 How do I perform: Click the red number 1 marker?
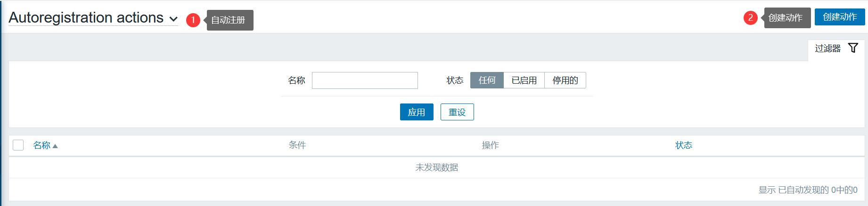193,20
